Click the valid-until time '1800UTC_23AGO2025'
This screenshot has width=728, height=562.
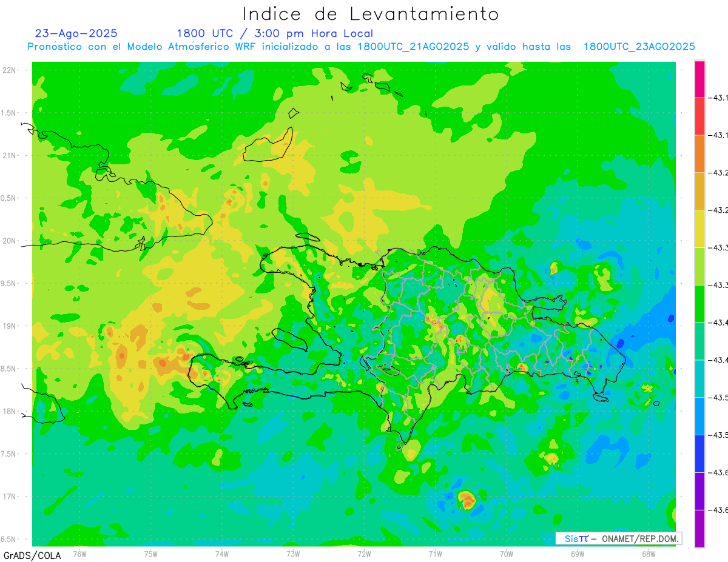[639, 47]
